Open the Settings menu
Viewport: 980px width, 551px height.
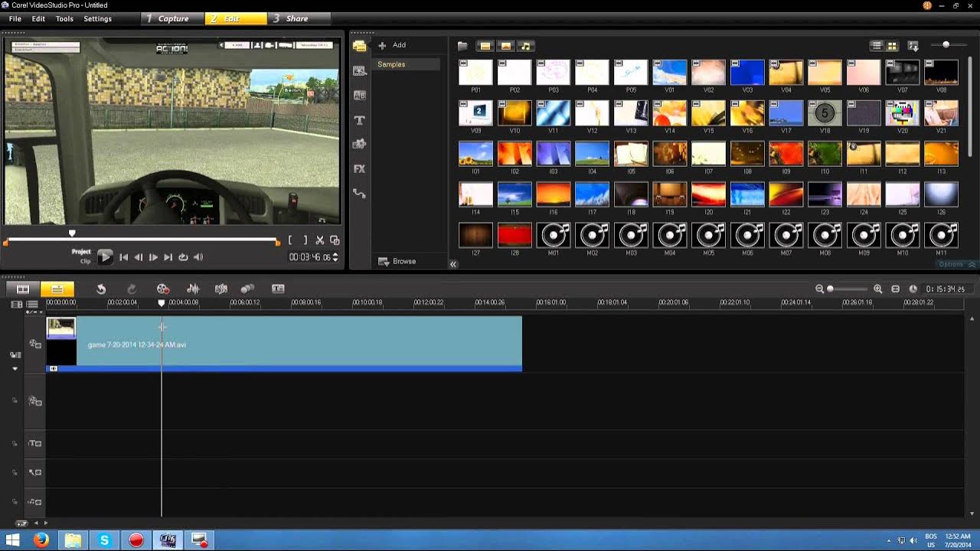tap(97, 18)
